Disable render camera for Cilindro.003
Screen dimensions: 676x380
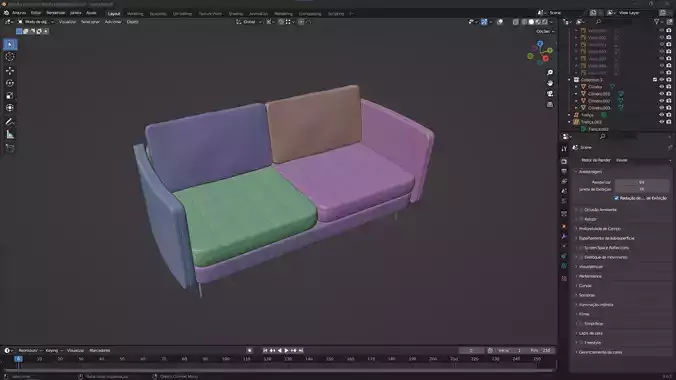(669, 108)
